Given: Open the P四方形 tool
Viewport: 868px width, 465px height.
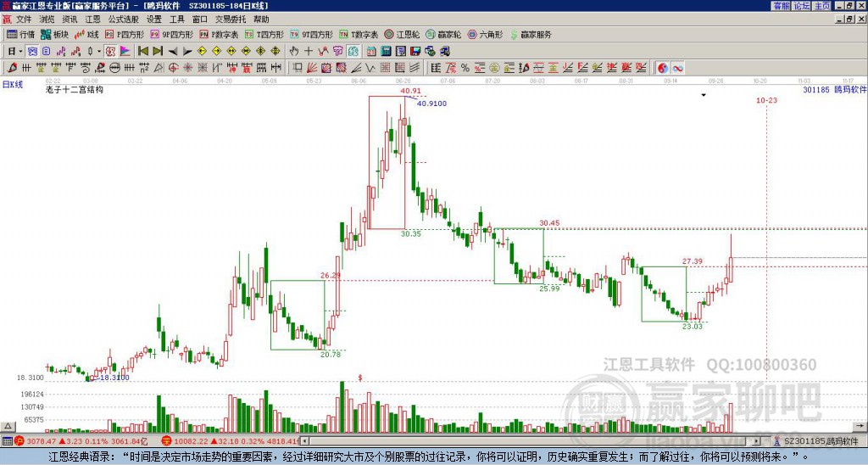Looking at the screenshot, I should (126, 34).
